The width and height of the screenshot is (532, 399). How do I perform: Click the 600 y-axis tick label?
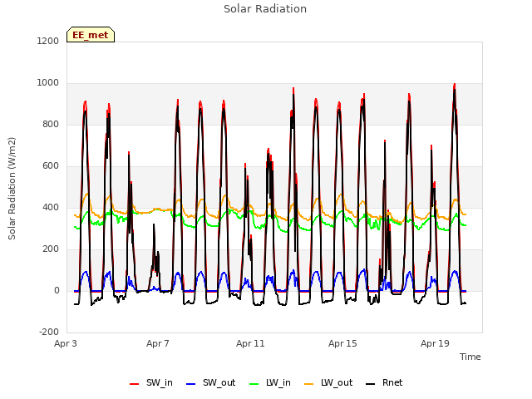pyautogui.click(x=51, y=166)
